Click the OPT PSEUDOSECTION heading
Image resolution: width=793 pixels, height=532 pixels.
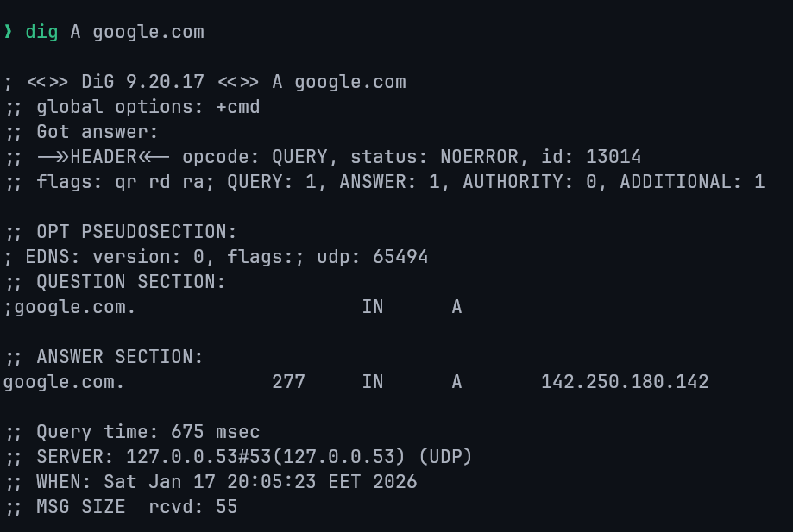coord(136,232)
